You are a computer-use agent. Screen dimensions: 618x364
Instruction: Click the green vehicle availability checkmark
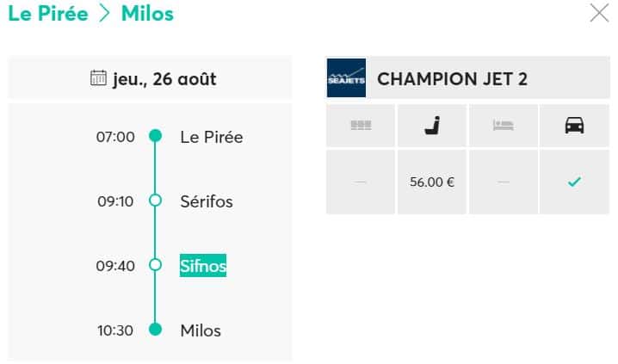point(574,182)
